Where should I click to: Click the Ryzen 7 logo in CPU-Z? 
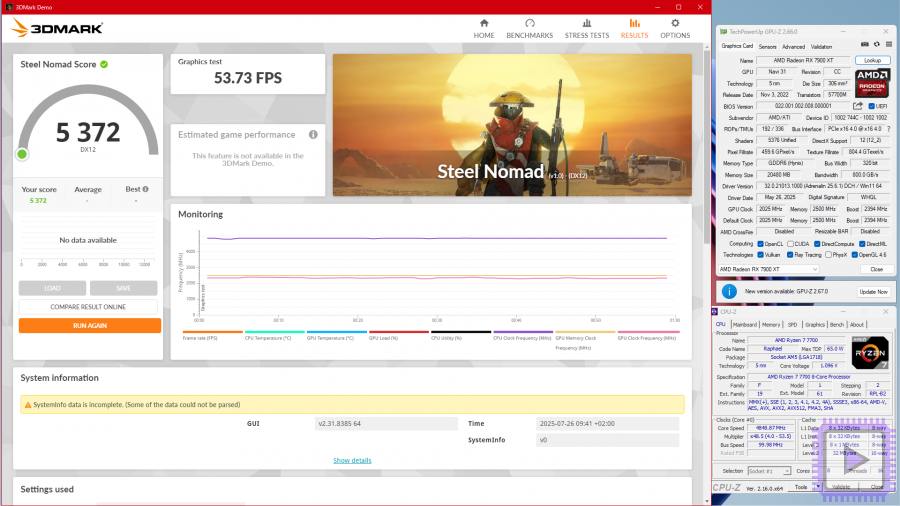(870, 353)
